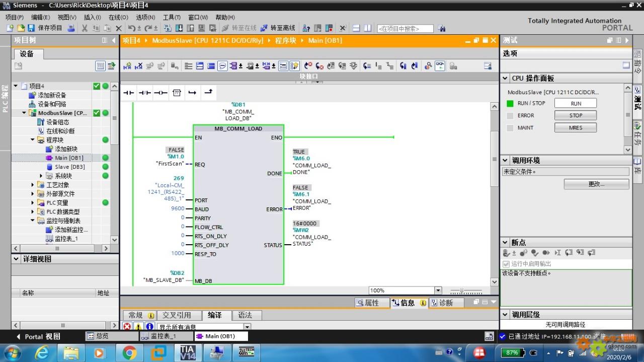This screenshot has width=644, height=362.
Task: Click the Print icon in main toolbar
Action: pyautogui.click(x=71, y=28)
